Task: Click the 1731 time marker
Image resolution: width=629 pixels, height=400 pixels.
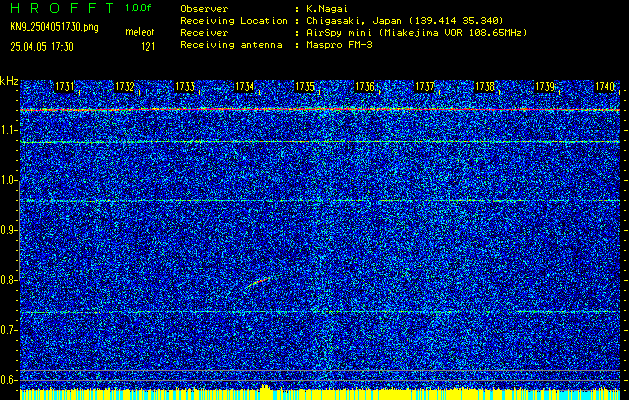Action: (x=65, y=87)
